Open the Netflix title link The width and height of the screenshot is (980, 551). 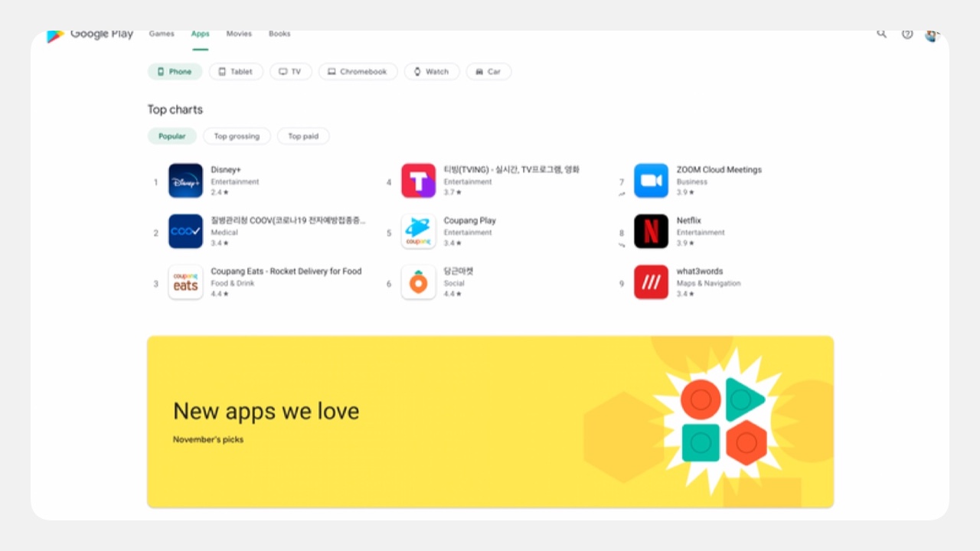click(x=689, y=220)
